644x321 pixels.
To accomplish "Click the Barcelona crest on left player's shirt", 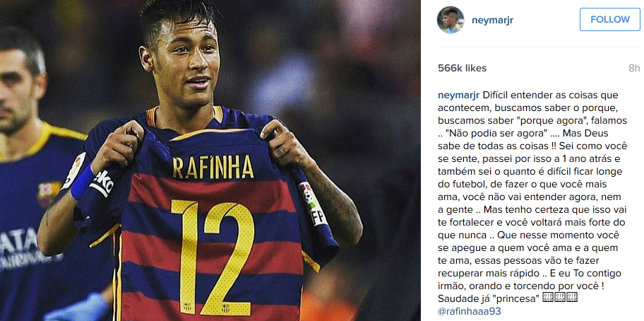I will pos(49,194).
